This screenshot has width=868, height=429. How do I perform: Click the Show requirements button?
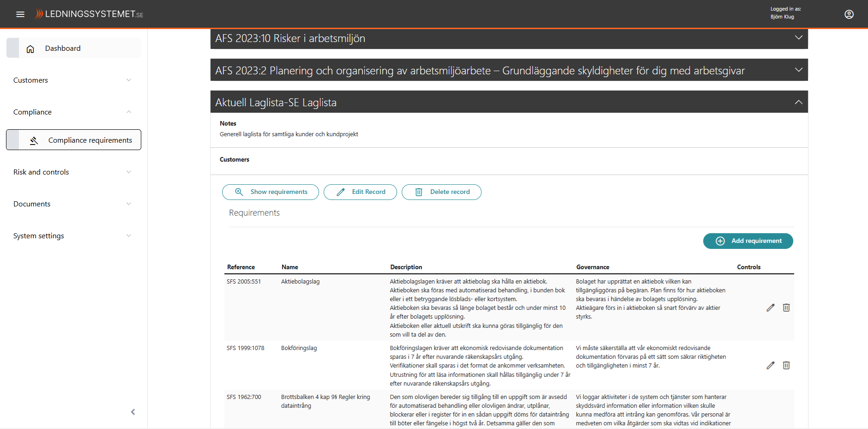tap(270, 192)
